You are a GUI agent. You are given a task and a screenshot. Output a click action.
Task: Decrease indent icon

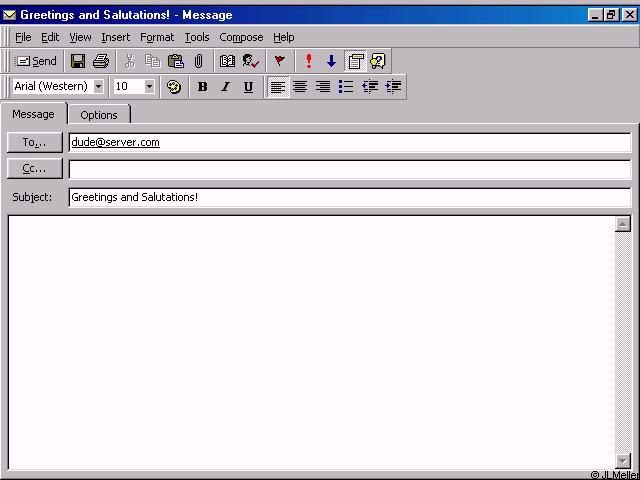coord(370,87)
